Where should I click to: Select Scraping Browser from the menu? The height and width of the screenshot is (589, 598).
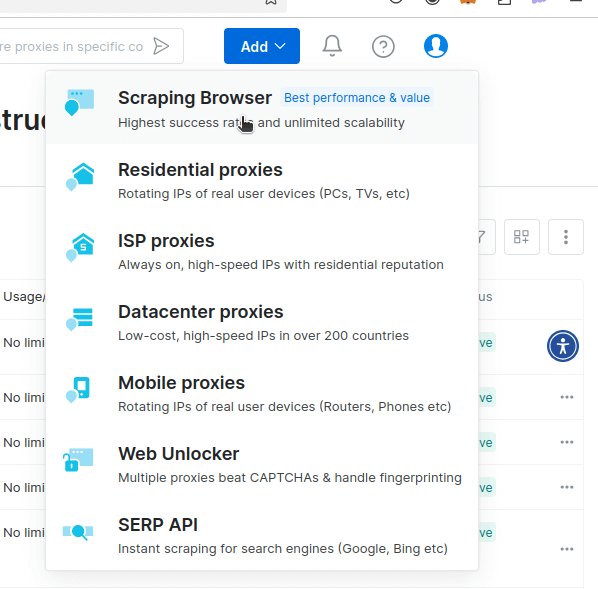point(262,108)
